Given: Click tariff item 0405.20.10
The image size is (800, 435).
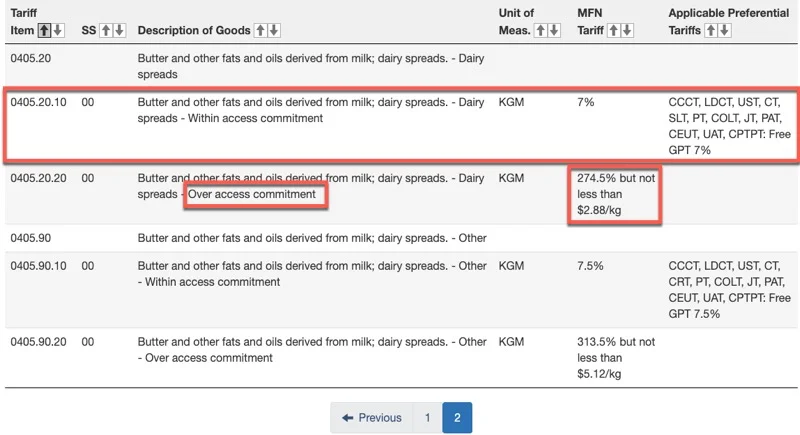Looking at the screenshot, I should point(39,102).
